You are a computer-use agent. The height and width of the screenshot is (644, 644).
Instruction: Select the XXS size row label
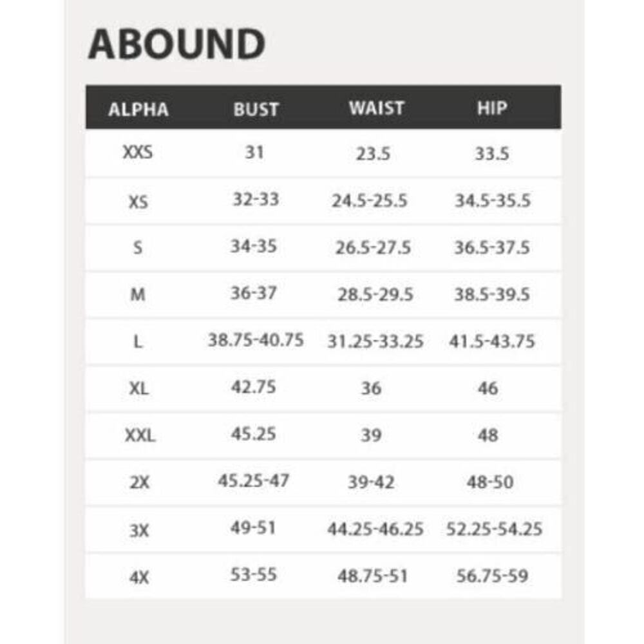click(x=138, y=153)
